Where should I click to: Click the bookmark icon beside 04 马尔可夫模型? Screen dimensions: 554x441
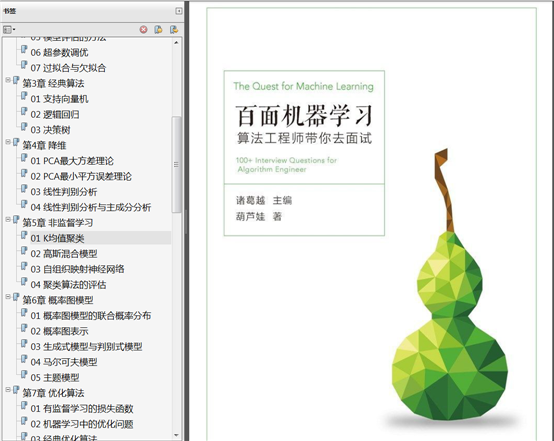[24, 359]
